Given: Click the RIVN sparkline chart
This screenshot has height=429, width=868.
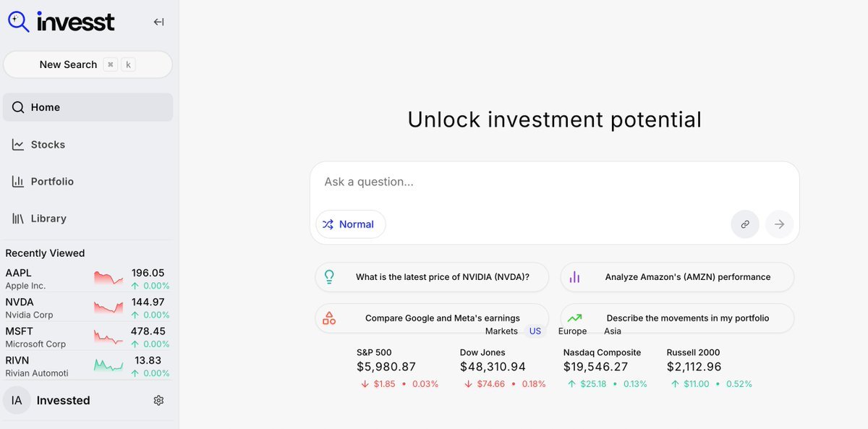Looking at the screenshot, I should (109, 365).
